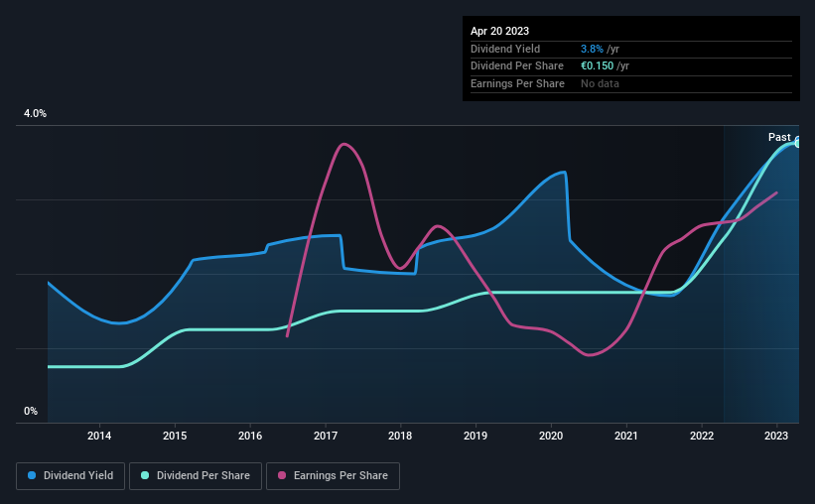Click the Past label on chart
Viewport: 815px width, 504px height.
pyautogui.click(x=779, y=137)
